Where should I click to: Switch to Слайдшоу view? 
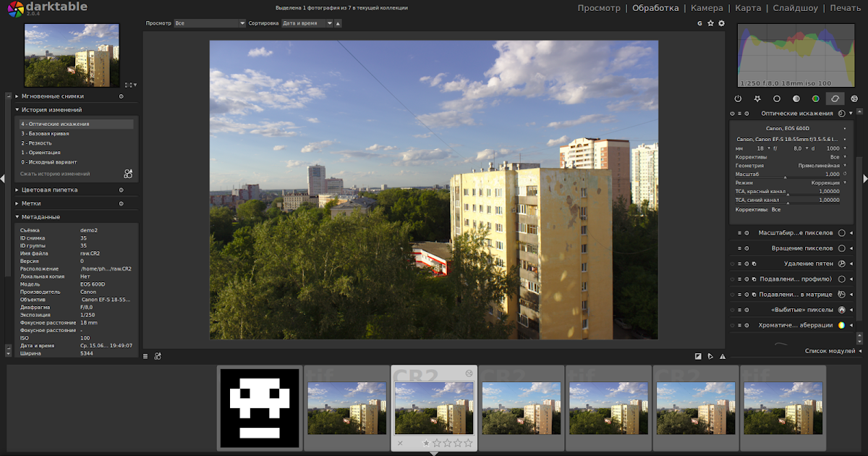pos(796,8)
